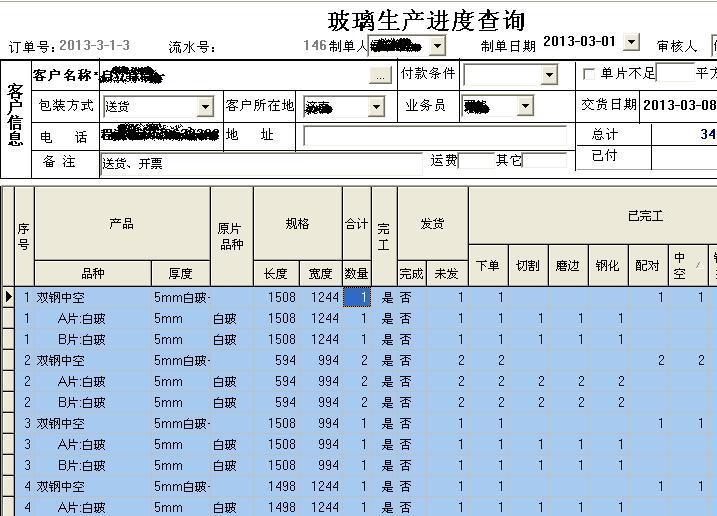Viewport: 717px width, 516px height.
Task: Click the 其它 input field
Action: [x=545, y=161]
